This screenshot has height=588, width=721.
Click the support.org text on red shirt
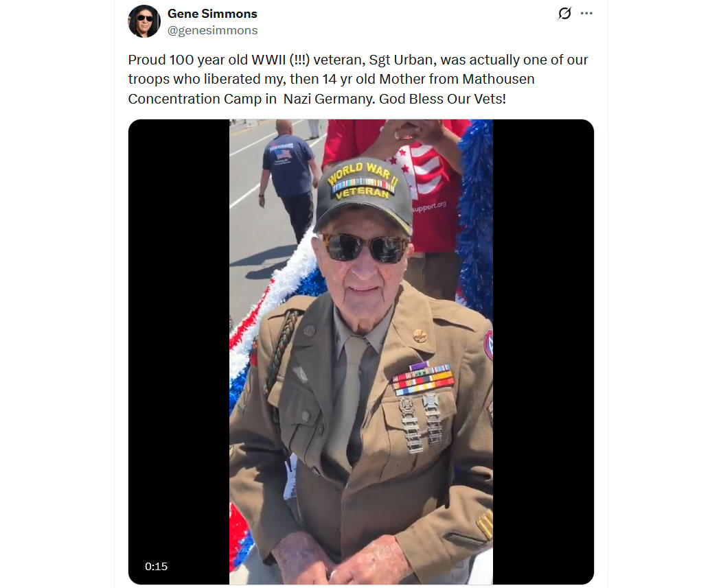click(429, 207)
